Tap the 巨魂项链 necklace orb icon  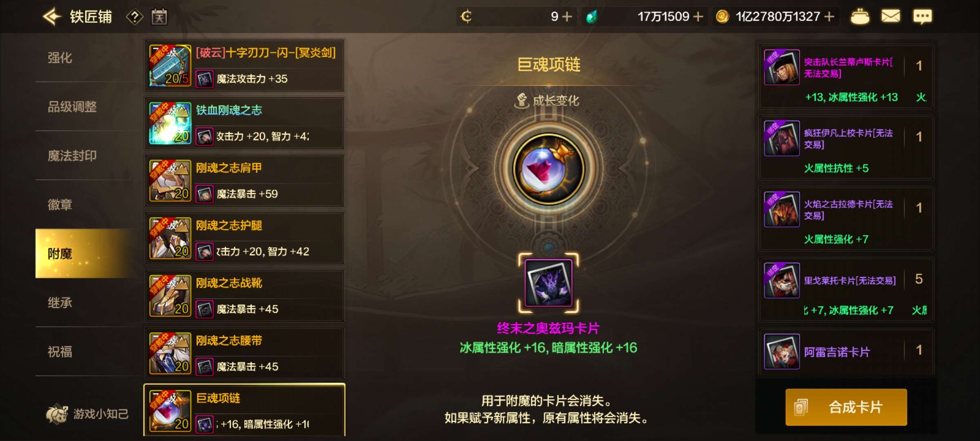coord(548,169)
